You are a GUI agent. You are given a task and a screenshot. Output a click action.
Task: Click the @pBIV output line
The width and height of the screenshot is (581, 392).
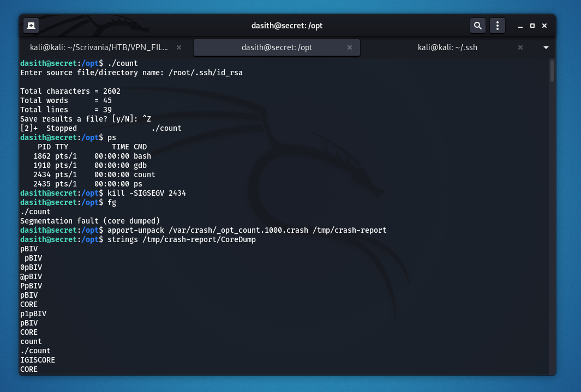click(x=31, y=276)
